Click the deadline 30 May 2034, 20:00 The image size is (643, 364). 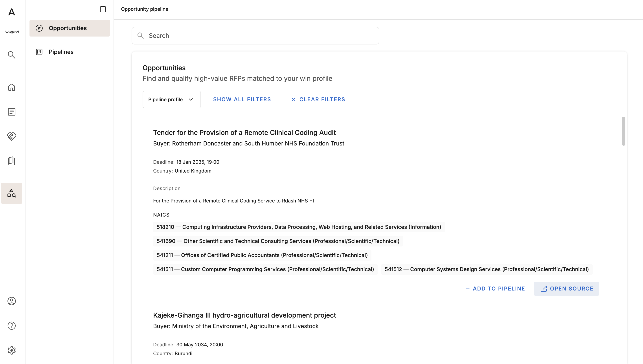199,345
